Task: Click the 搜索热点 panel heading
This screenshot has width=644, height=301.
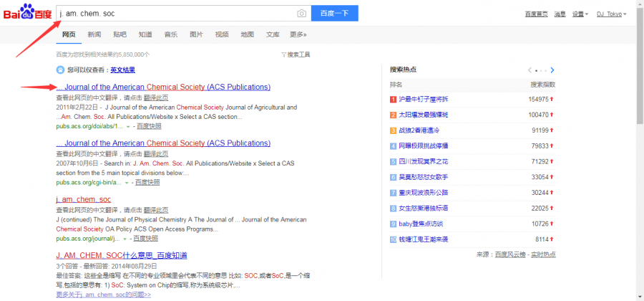Action: point(403,70)
